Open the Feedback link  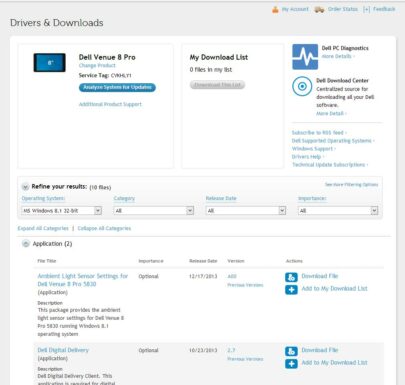coord(384,9)
